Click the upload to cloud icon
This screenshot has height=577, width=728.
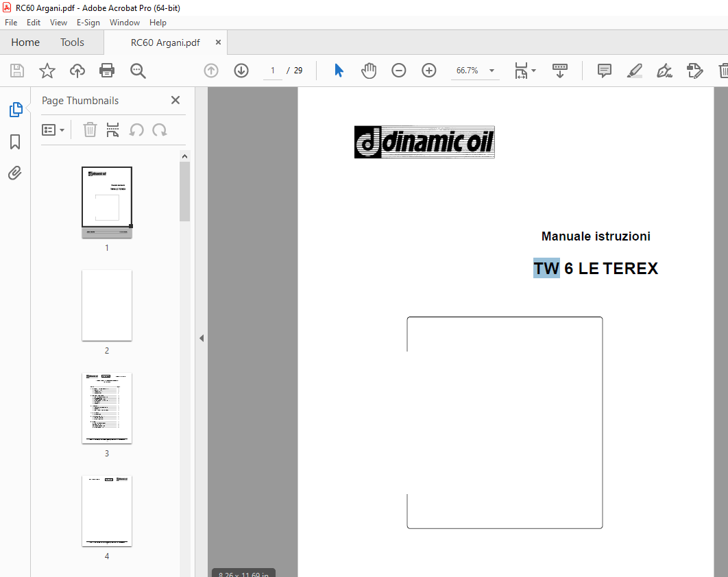tap(77, 71)
